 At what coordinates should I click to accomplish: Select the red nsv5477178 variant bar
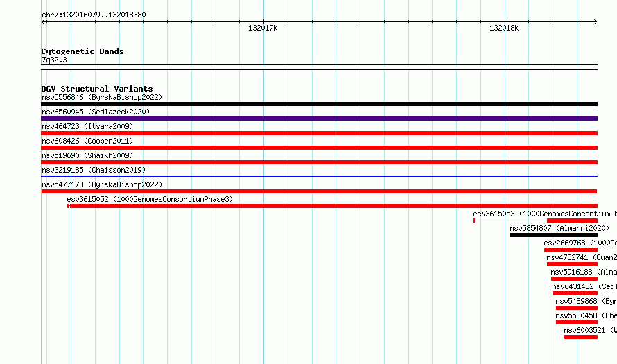319,191
